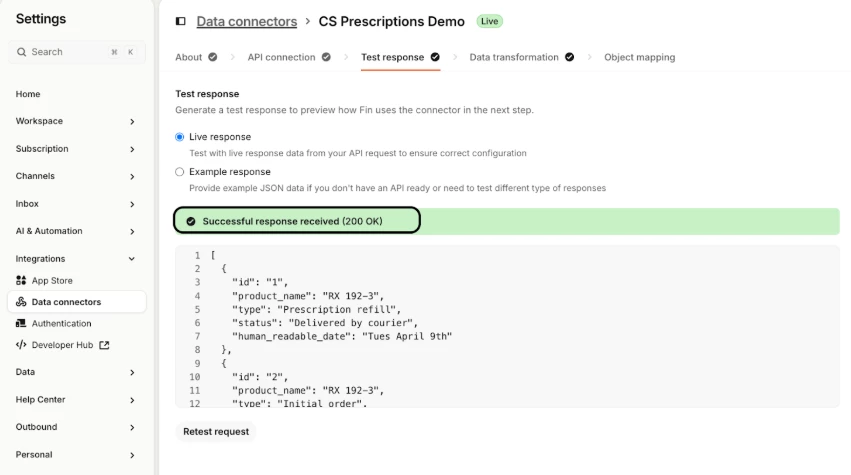
Task: Click the Developer Hub code icon
Action: click(x=22, y=345)
